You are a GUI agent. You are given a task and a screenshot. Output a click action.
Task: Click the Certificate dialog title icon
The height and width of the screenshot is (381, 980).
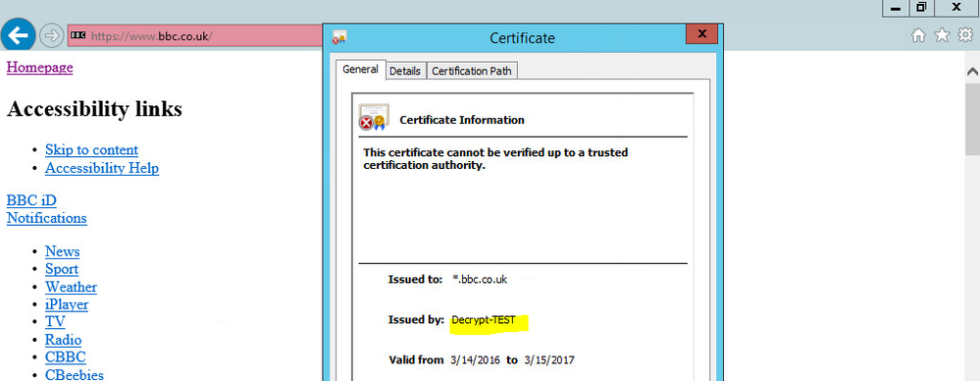coord(339,37)
